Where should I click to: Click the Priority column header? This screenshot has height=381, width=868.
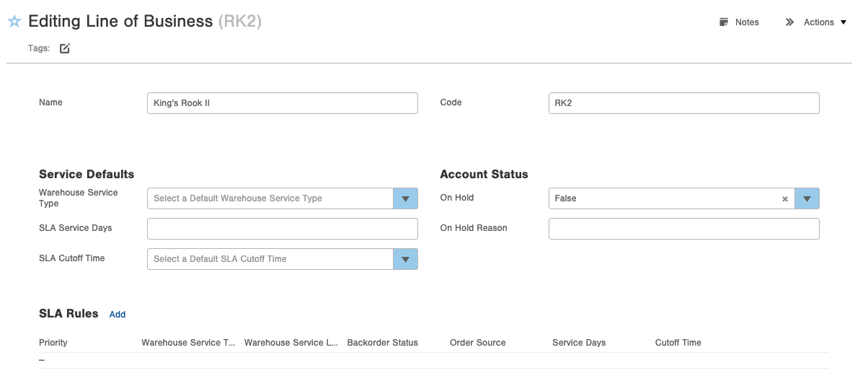(53, 343)
